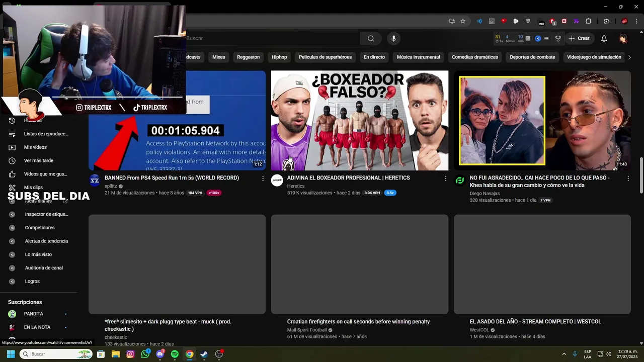Image resolution: width=644 pixels, height=362 pixels.
Task: Click the install app icon in address bar
Action: click(x=452, y=21)
